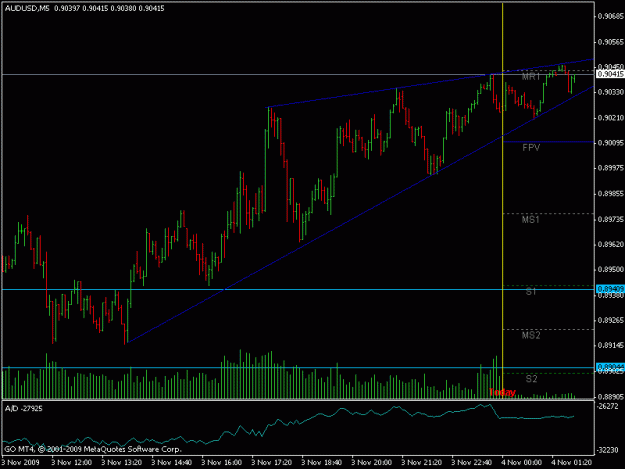Click the MS2 pivot level label
The width and height of the screenshot is (625, 469).
click(531, 336)
